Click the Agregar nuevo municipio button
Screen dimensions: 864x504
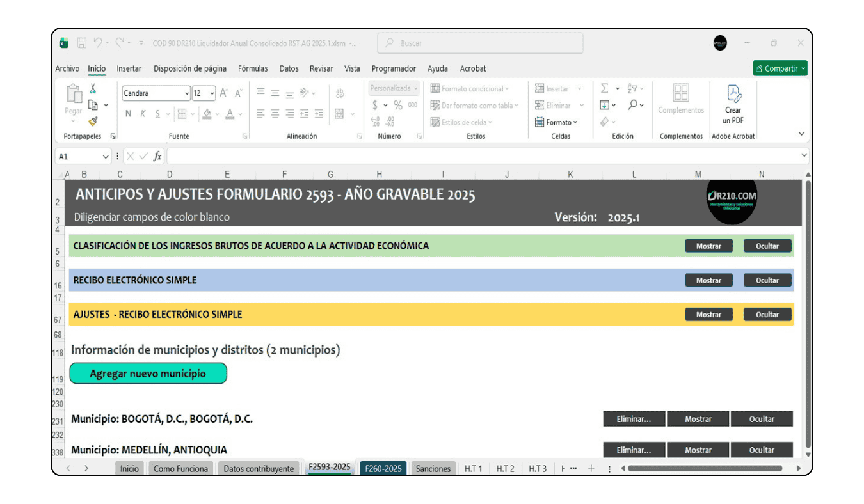point(148,374)
